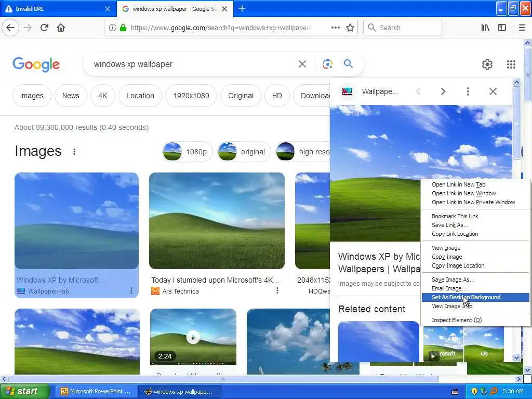The width and height of the screenshot is (532, 399).
Task: Go to previous image in preview panel
Action: point(418,91)
